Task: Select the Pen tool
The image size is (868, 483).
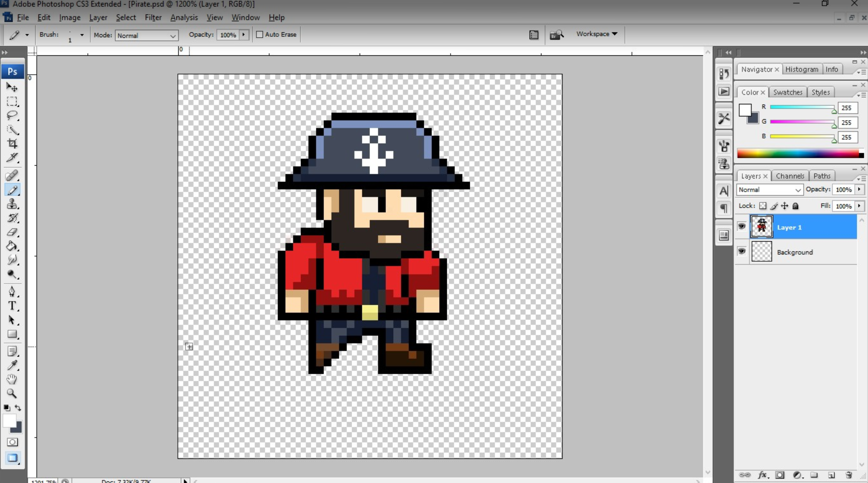Action: (x=12, y=292)
